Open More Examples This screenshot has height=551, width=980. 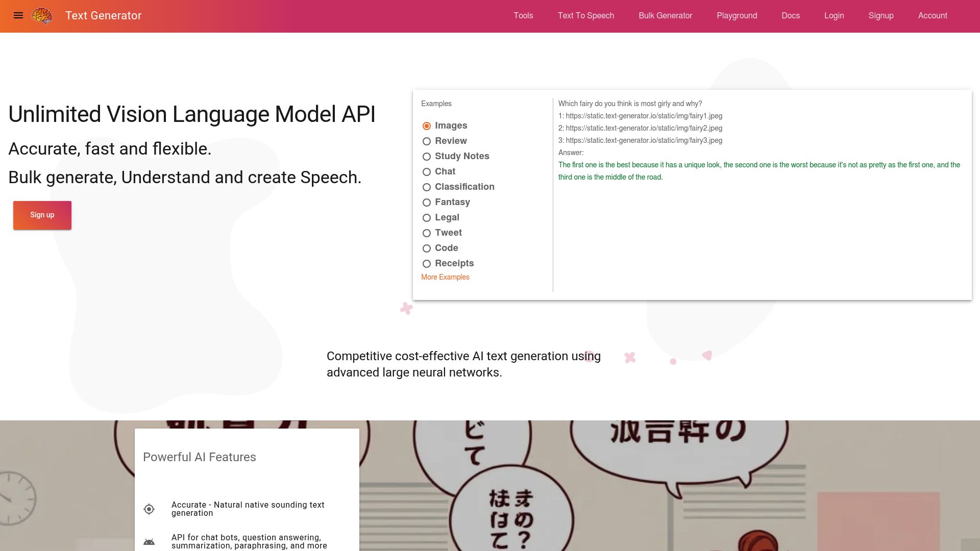(x=445, y=277)
